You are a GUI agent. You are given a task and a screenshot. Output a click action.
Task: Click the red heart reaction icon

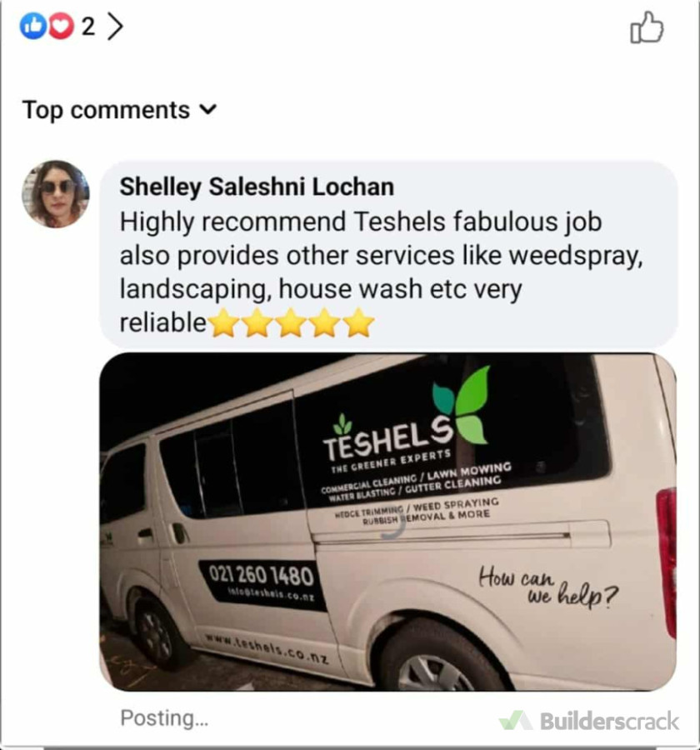[60, 27]
